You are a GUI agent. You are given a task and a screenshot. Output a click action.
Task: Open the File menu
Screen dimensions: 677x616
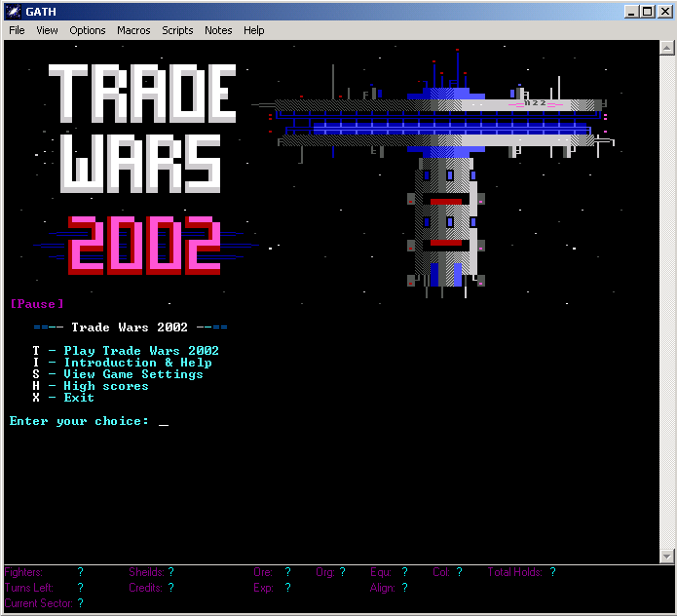click(x=17, y=30)
